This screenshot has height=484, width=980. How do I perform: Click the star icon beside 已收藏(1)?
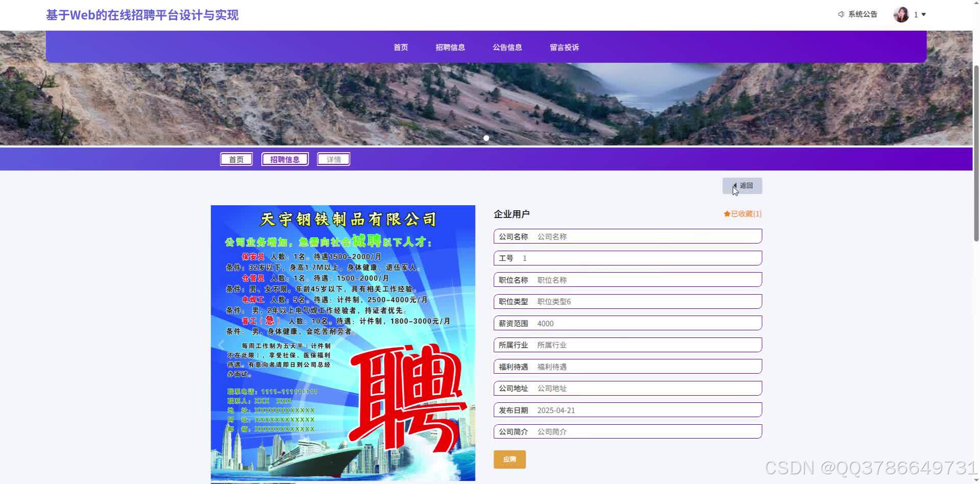[726, 214]
